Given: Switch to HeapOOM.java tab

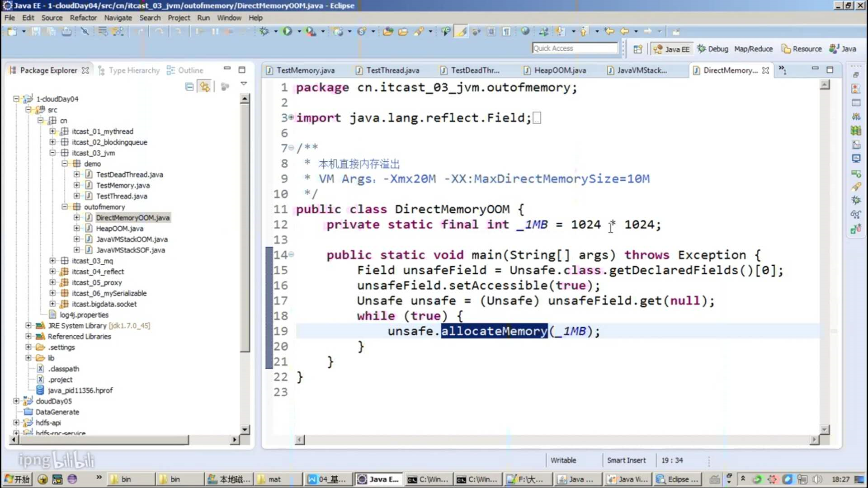Looking at the screenshot, I should point(559,70).
